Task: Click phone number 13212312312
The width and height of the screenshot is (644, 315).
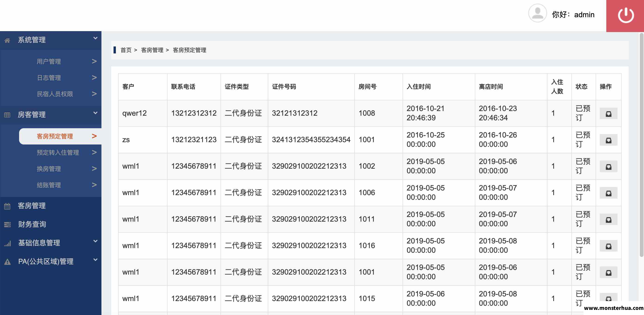Action: 194,113
